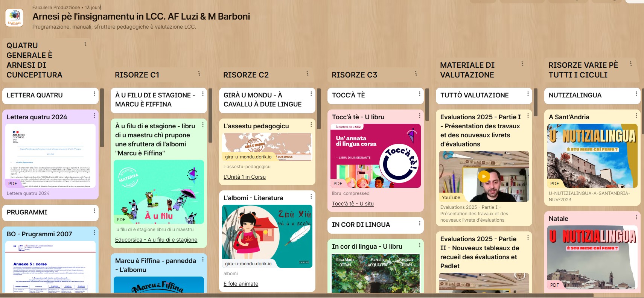Expand options for RISORZE C3 section header
The width and height of the screenshot is (644, 298).
click(x=416, y=74)
